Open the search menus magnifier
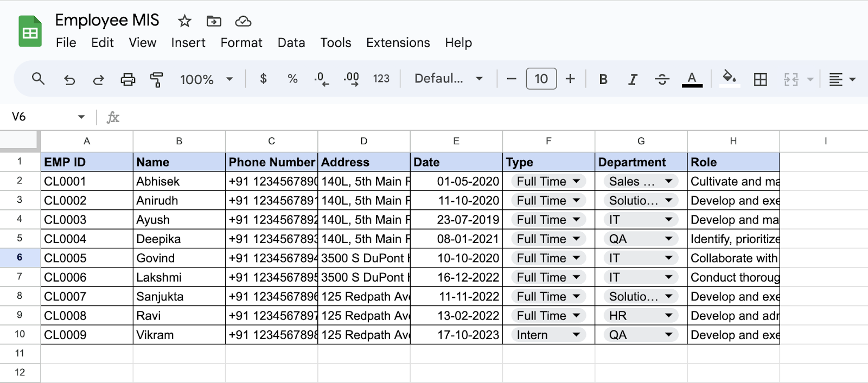This screenshot has height=383, width=868. click(38, 79)
